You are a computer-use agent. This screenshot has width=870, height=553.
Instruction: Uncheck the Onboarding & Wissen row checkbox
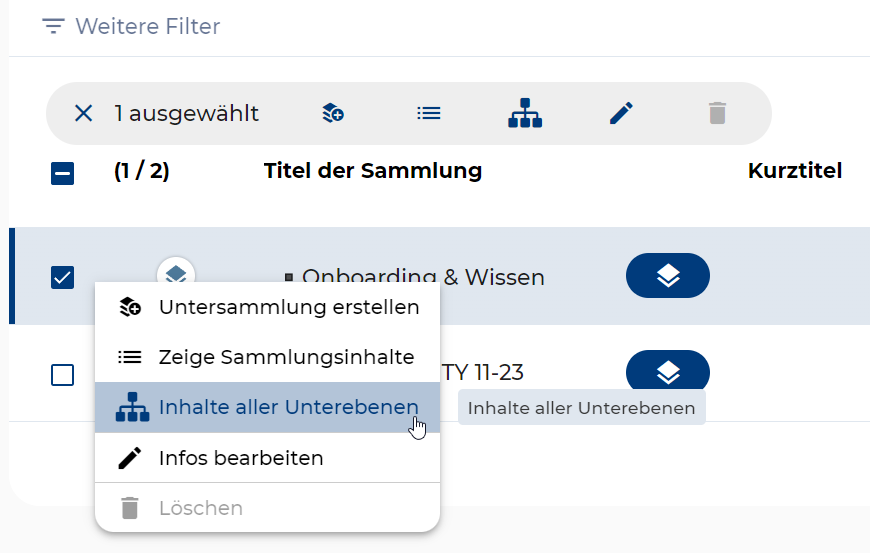62,277
